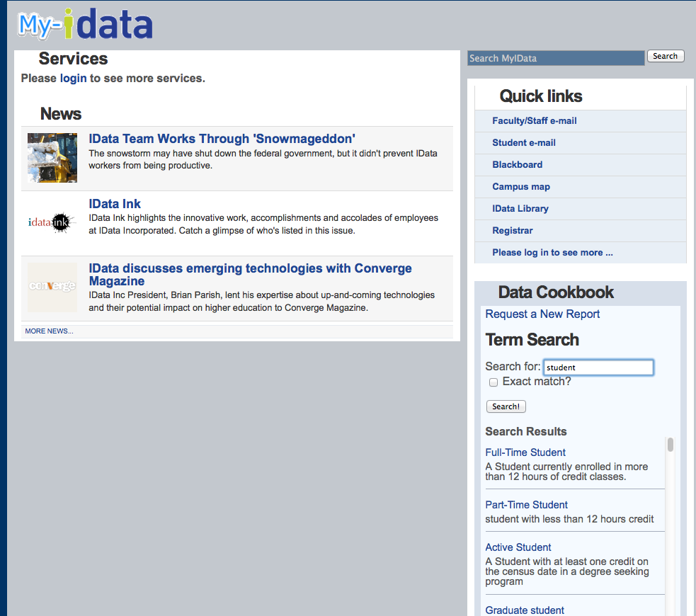Click the Active Student definition text
The height and width of the screenshot is (616, 696).
567,571
